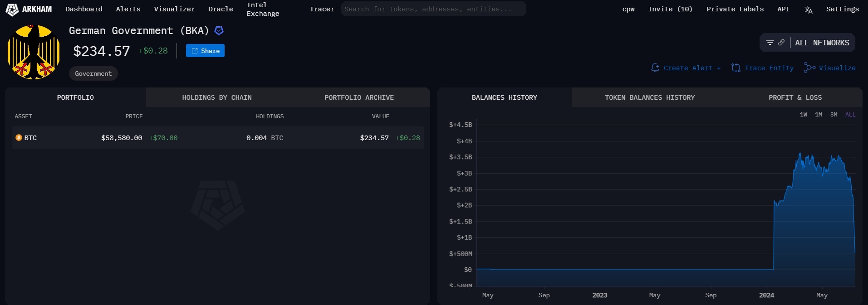Open the Visualizer page

(174, 9)
